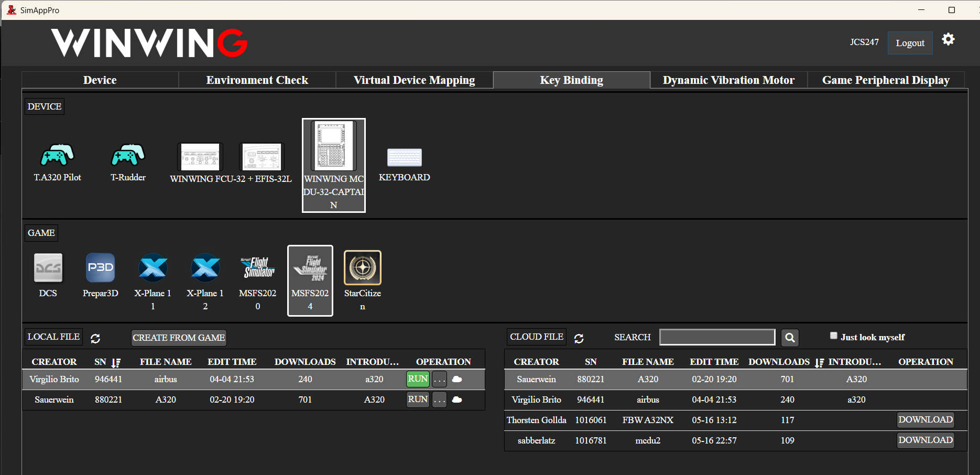Viewport: 980px width, 475px height.
Task: Click local EDIT TIME column header
Action: (232, 362)
